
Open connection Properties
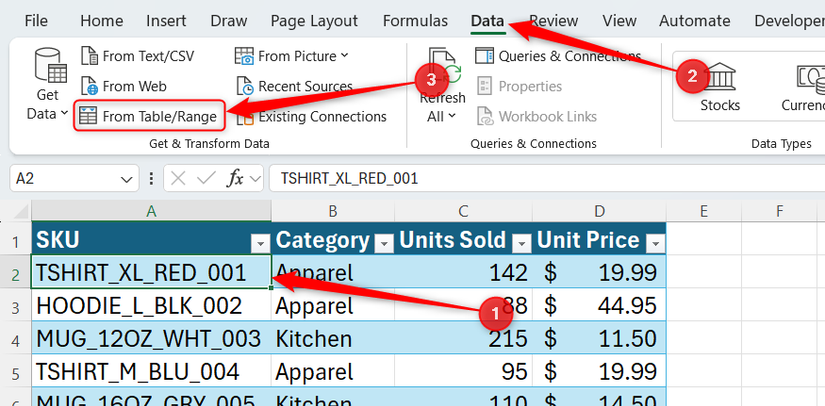519,86
